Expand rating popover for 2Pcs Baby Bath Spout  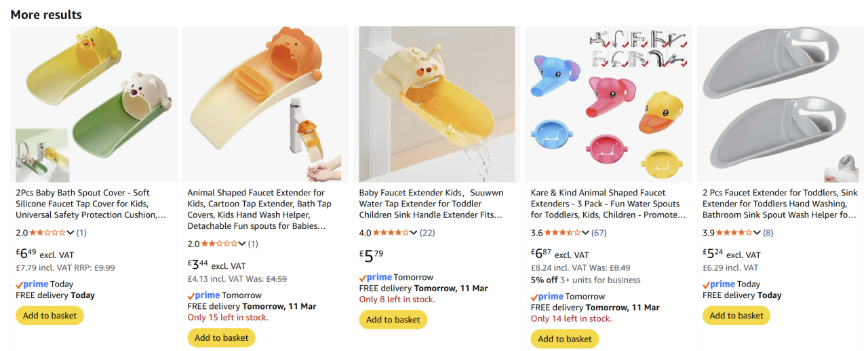click(x=71, y=233)
